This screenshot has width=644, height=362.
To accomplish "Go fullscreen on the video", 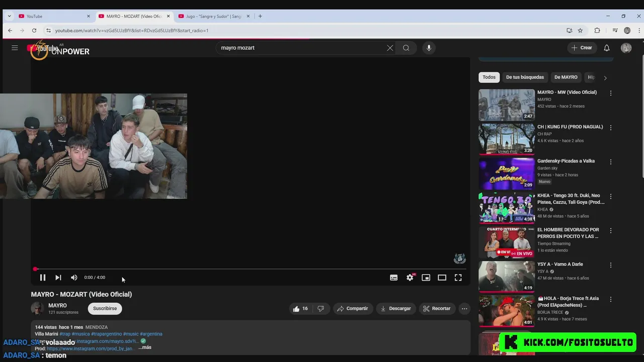I will 458,278.
